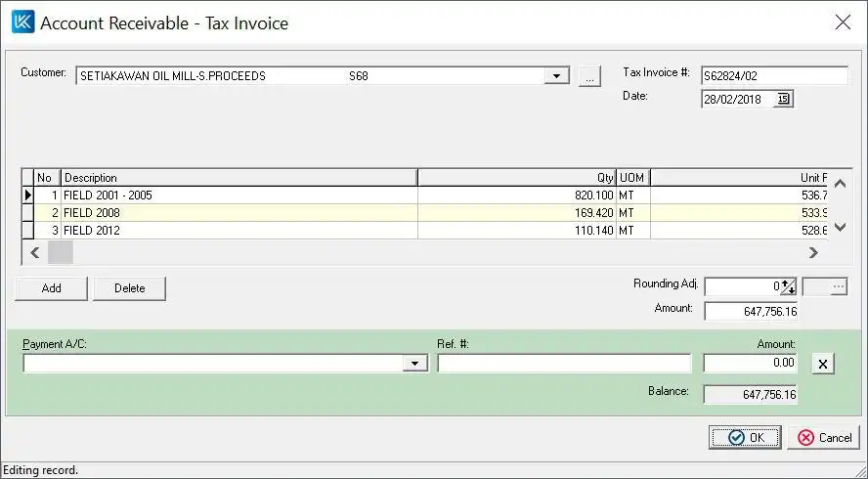The height and width of the screenshot is (479, 868).
Task: Click the Tax Invoice # field
Action: click(x=774, y=76)
